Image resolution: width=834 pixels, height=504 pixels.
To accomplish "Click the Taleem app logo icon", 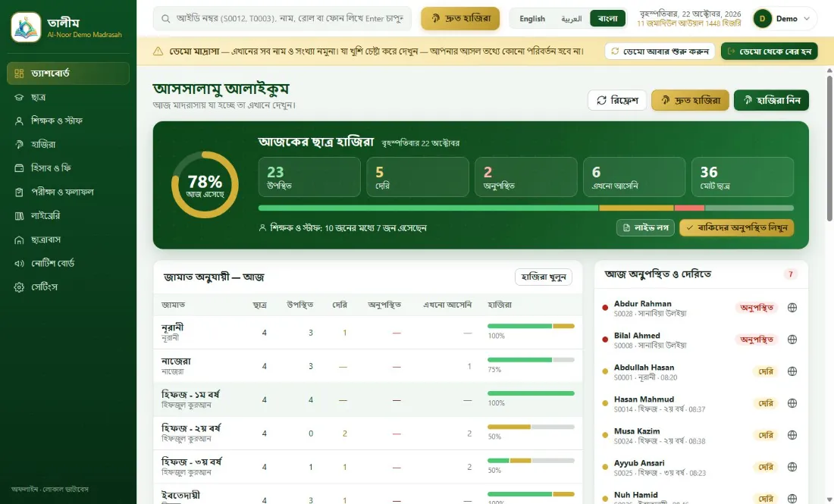I will pyautogui.click(x=26, y=27).
